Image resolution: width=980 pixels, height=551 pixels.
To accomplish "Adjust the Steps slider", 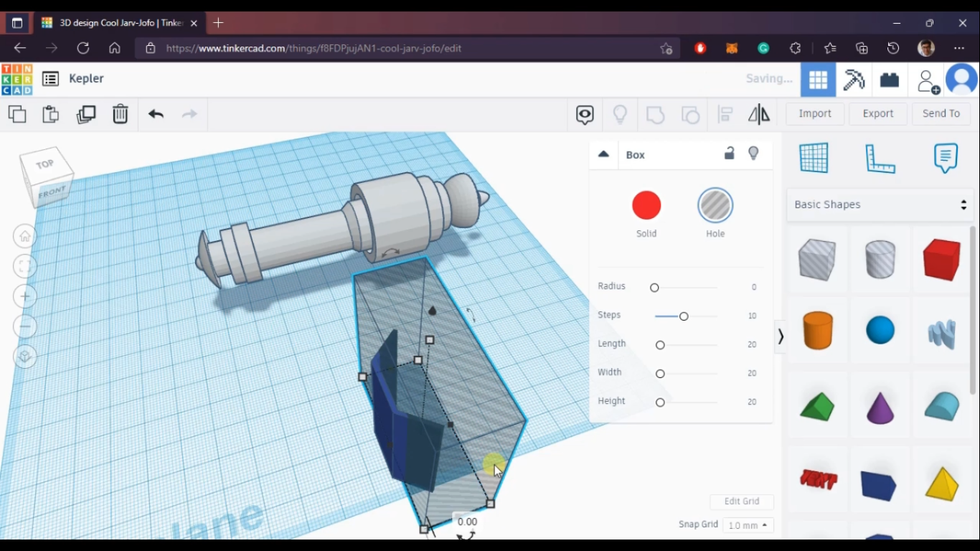I will pyautogui.click(x=685, y=316).
